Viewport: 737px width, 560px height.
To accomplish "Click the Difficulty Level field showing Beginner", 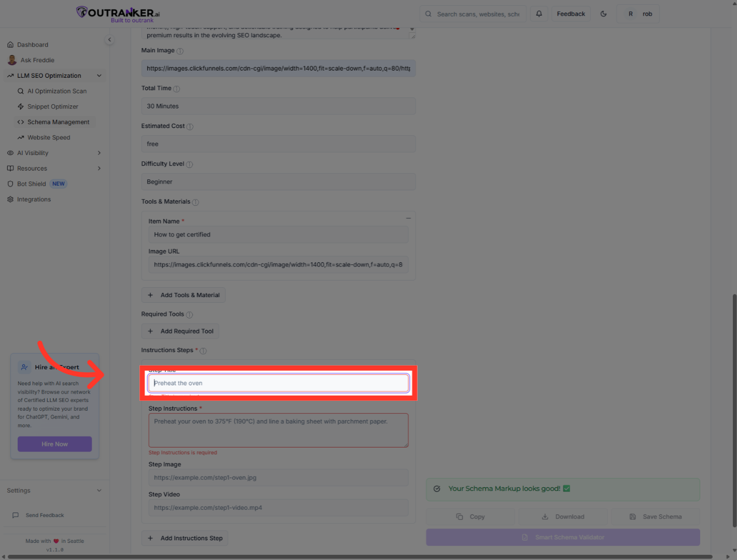I will [278, 182].
